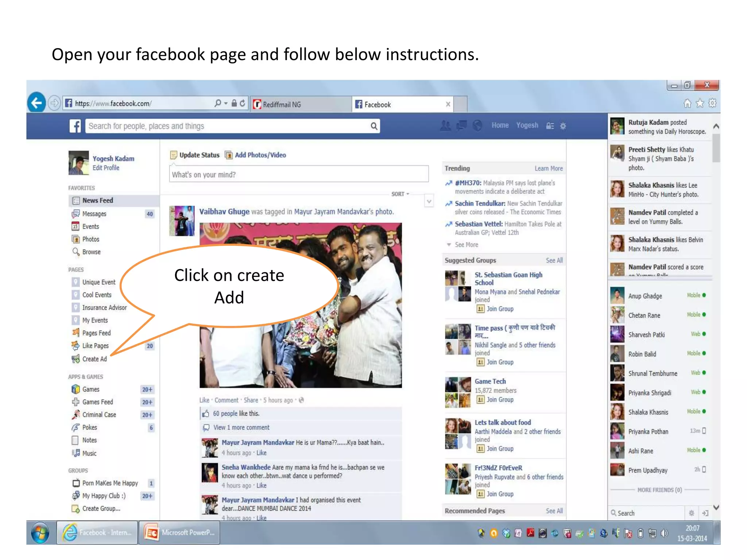Expand See More under Trending
The height and width of the screenshot is (560, 747).
click(466, 245)
